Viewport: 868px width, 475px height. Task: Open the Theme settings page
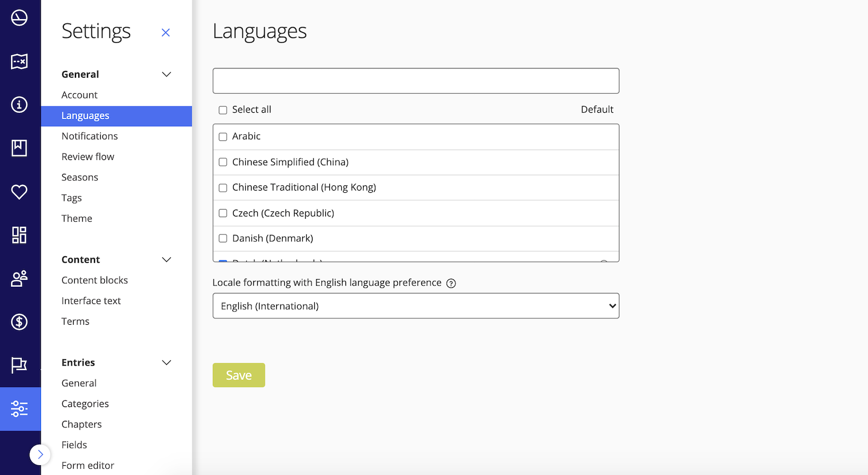77,218
